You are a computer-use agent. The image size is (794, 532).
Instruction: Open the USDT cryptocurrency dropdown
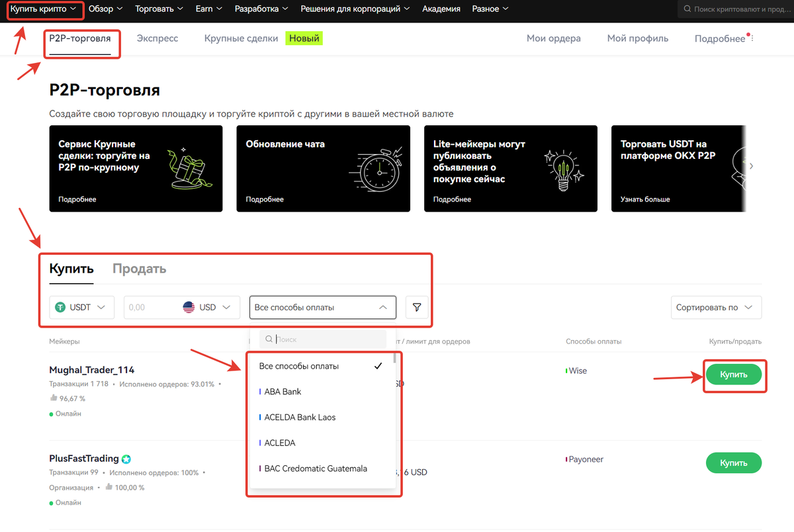(82, 307)
